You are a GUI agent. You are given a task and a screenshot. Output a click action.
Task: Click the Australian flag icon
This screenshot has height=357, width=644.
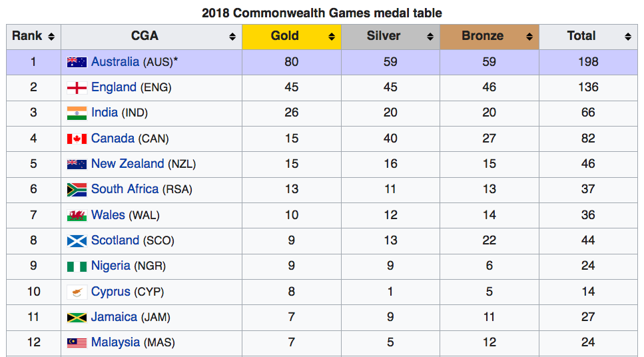pos(77,62)
